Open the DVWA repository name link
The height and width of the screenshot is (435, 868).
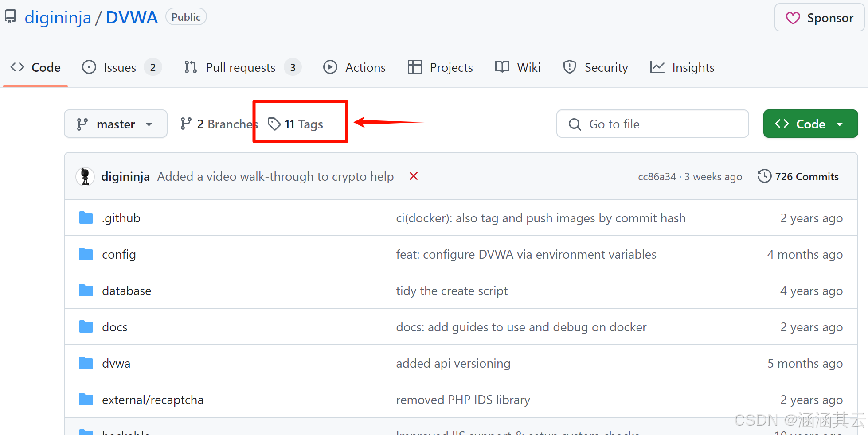[132, 18]
